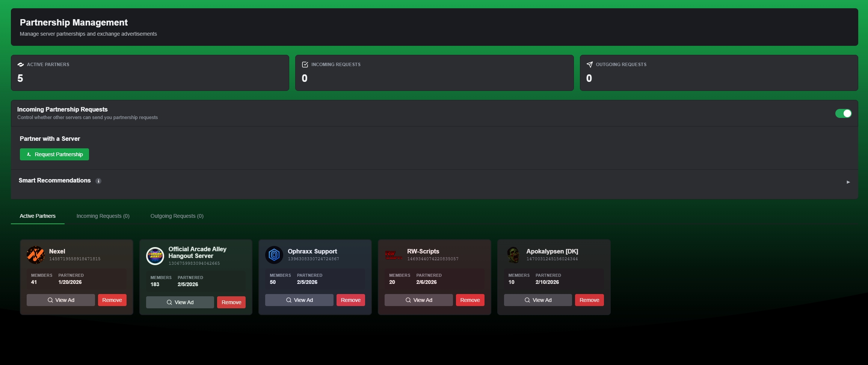This screenshot has height=365, width=868.
Task: Expand the Smart Recommendations section
Action: pos(848,182)
